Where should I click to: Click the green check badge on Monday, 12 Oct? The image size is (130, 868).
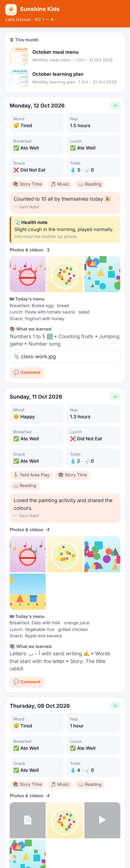click(x=115, y=105)
